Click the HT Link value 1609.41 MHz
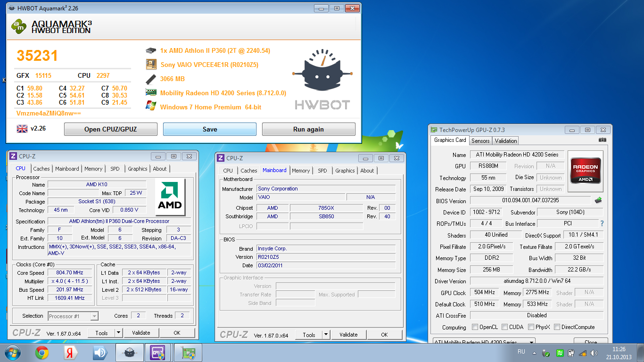This screenshot has height=362, width=644. tap(70, 298)
